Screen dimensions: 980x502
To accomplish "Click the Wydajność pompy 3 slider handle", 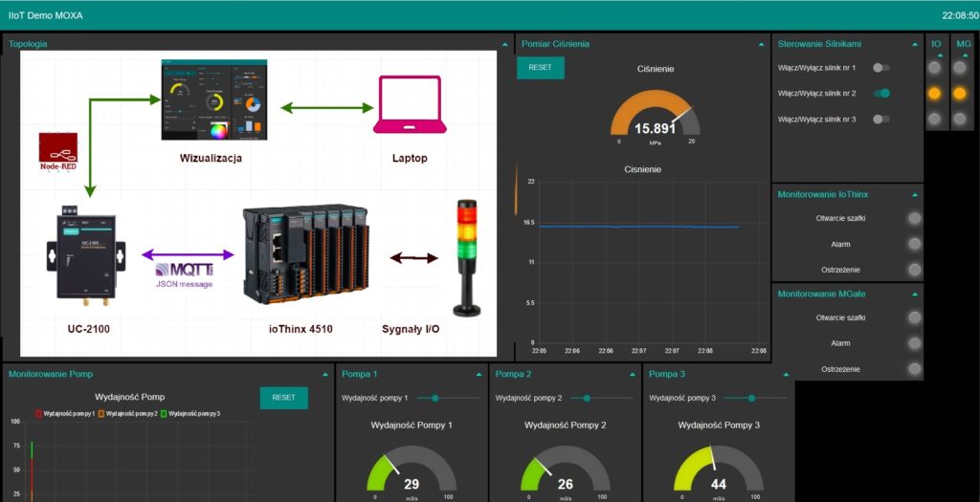I will tap(751, 398).
